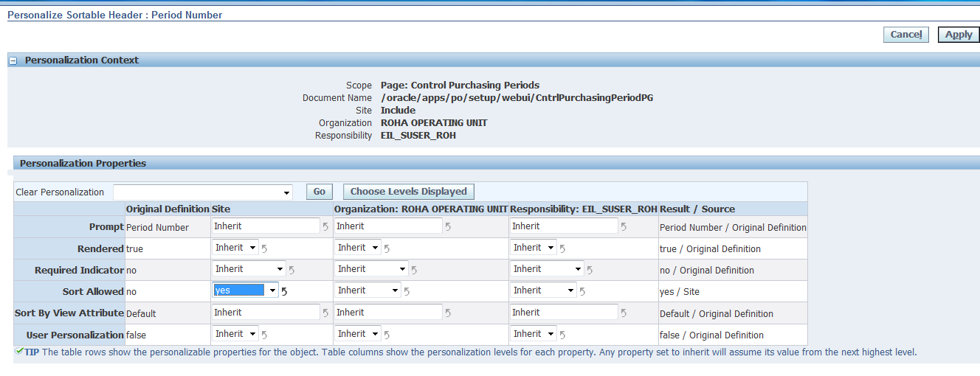
Task: Open Organization Rendered dropdown
Action: coord(358,248)
